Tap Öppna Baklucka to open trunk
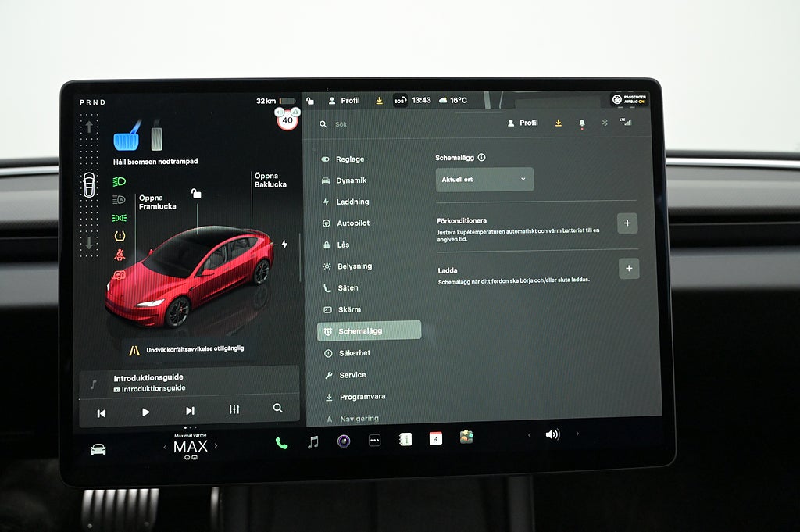The width and height of the screenshot is (800, 532). pos(270,180)
